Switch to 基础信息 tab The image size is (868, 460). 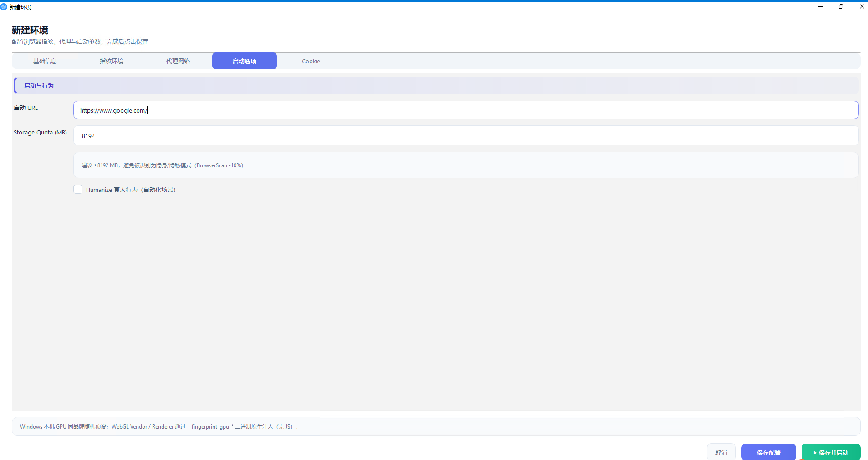click(x=45, y=61)
